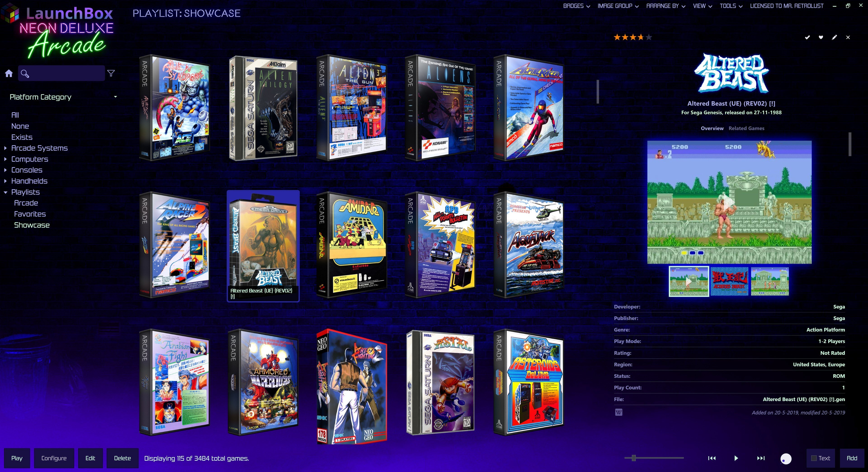Play Altered Beast gameplay video
Viewport: 868px width, 472px height.
(x=729, y=202)
